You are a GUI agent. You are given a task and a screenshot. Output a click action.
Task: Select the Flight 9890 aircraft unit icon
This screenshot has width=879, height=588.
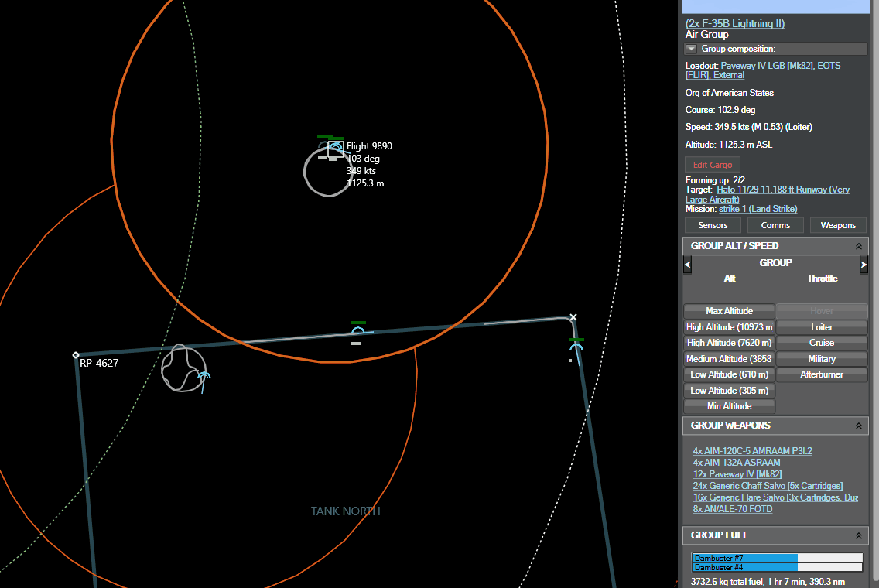tap(335, 149)
